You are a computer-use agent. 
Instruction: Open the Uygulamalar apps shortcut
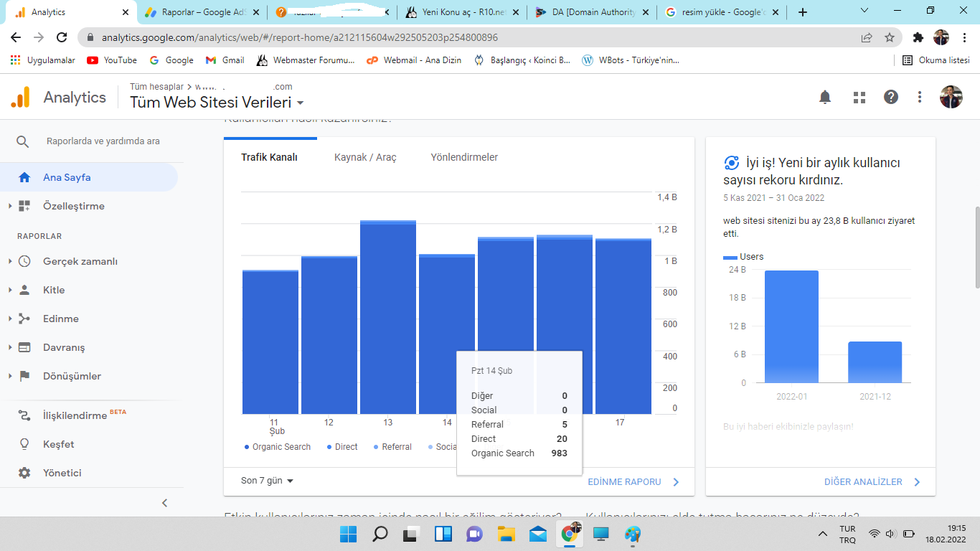coord(43,60)
